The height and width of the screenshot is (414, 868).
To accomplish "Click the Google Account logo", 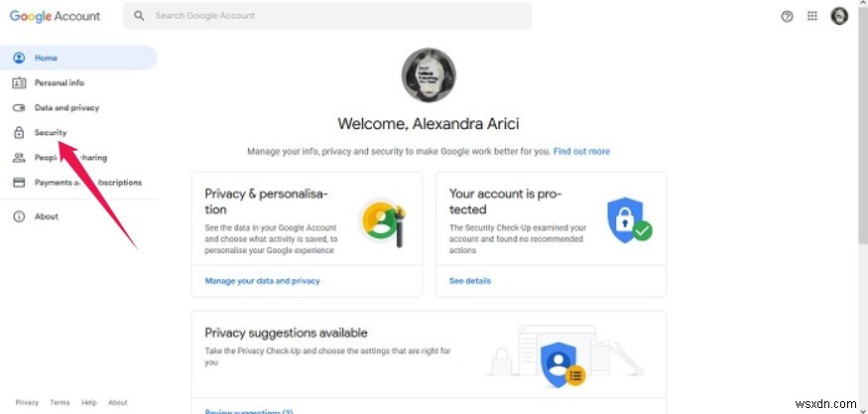I will (x=55, y=16).
